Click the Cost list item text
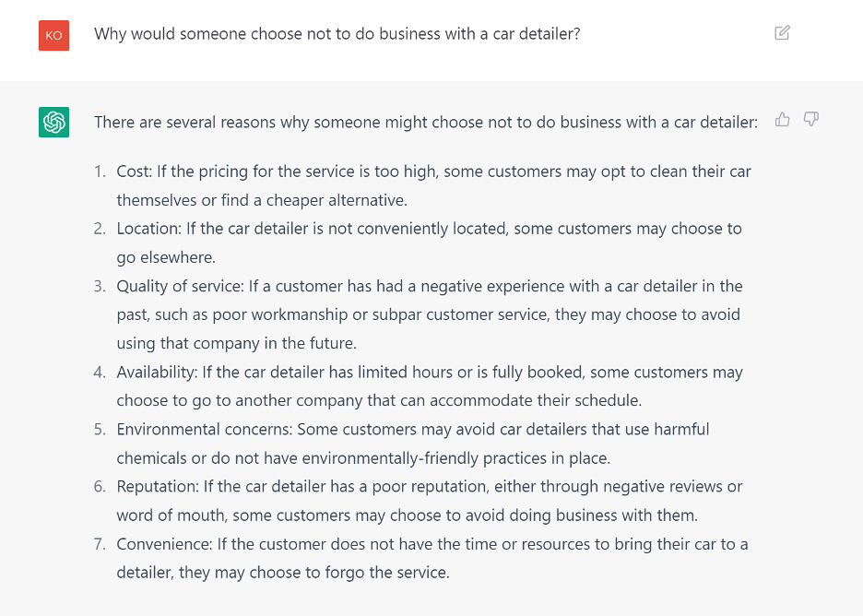This screenshot has height=616, width=863. (433, 185)
